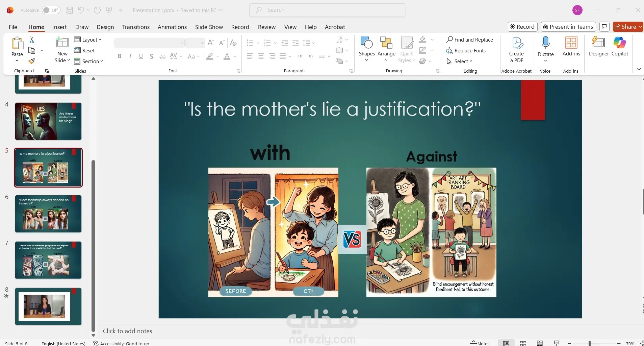Click the Cut scissors icon
Viewport: 644px width, 346px height.
(32, 40)
